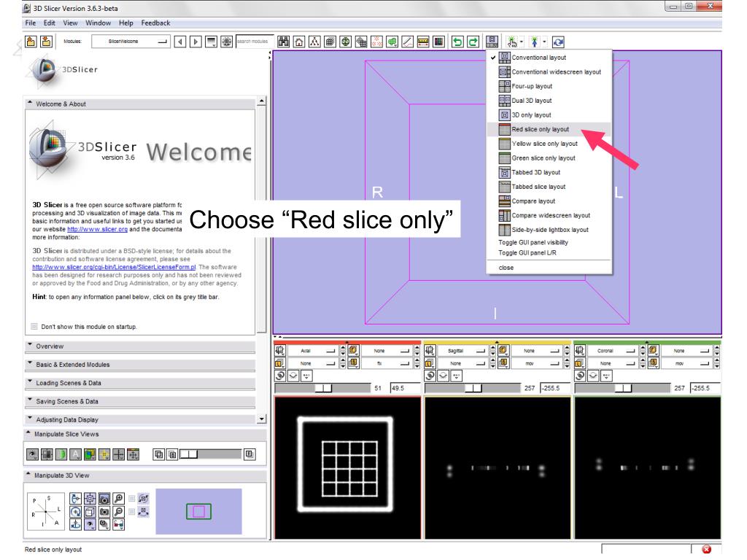Image resolution: width=747 pixels, height=560 pixels.
Task: Toggle the spin checkbox in Manipulate 3D View
Action: (132, 499)
